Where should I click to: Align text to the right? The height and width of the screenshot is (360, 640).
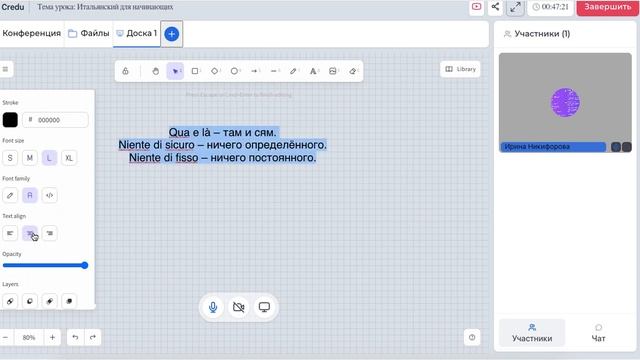[49, 233]
